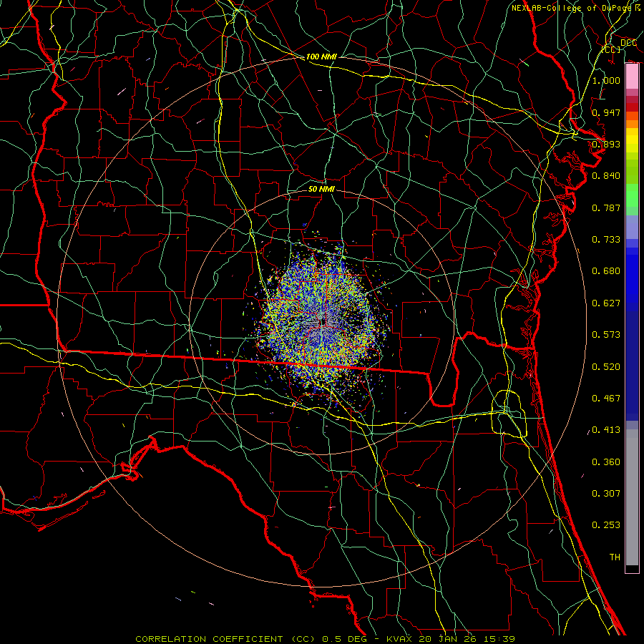
Task: Click the TH threshold label
Action: (615, 557)
